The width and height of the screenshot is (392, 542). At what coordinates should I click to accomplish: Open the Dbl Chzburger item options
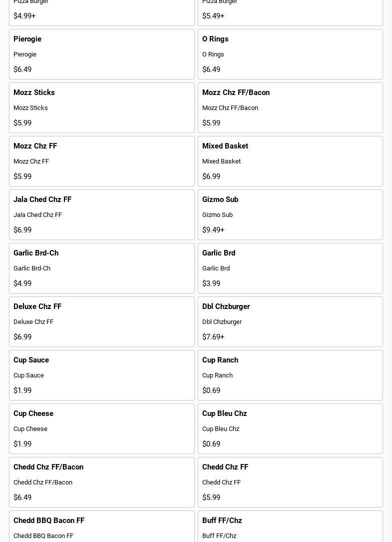[290, 321]
